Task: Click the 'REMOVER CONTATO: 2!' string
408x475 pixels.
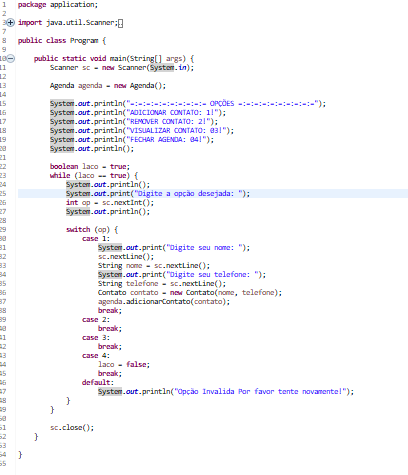Action: 168,122
